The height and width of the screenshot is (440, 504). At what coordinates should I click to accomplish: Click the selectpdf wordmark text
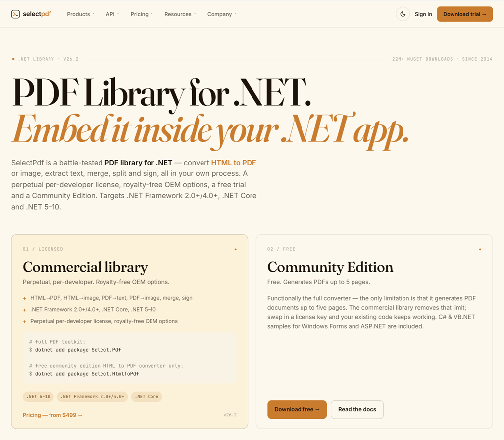point(37,14)
